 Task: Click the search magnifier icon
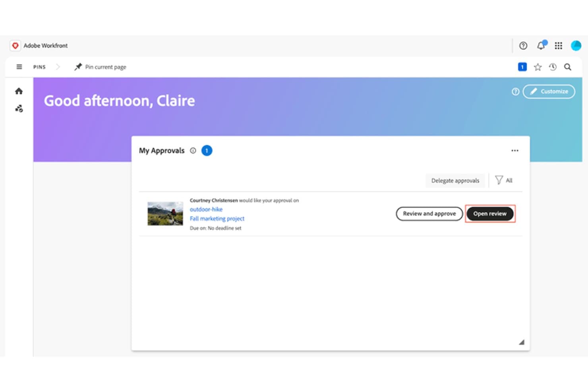[568, 67]
